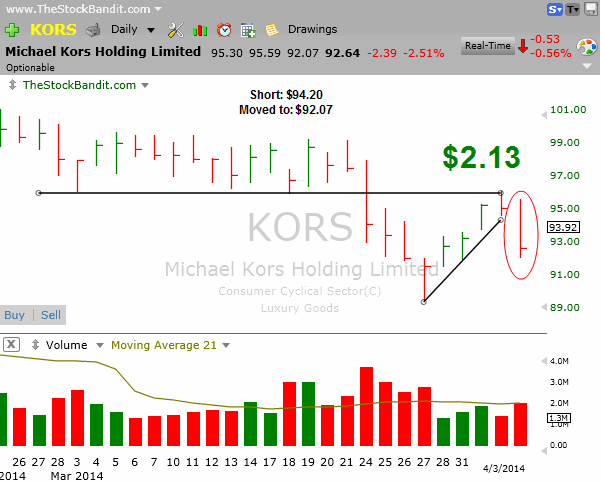Image resolution: width=601 pixels, height=482 pixels.
Task: Click the alarm clock alert icon
Action: coord(224,30)
